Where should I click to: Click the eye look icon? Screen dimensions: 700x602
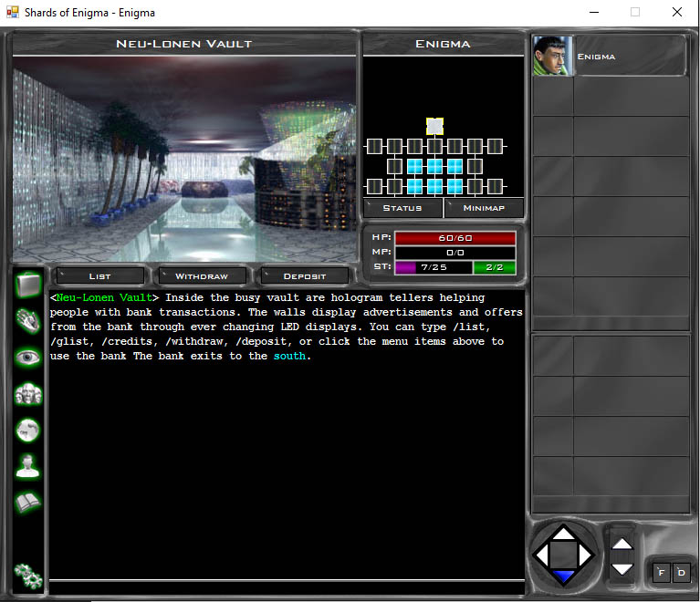[28, 358]
